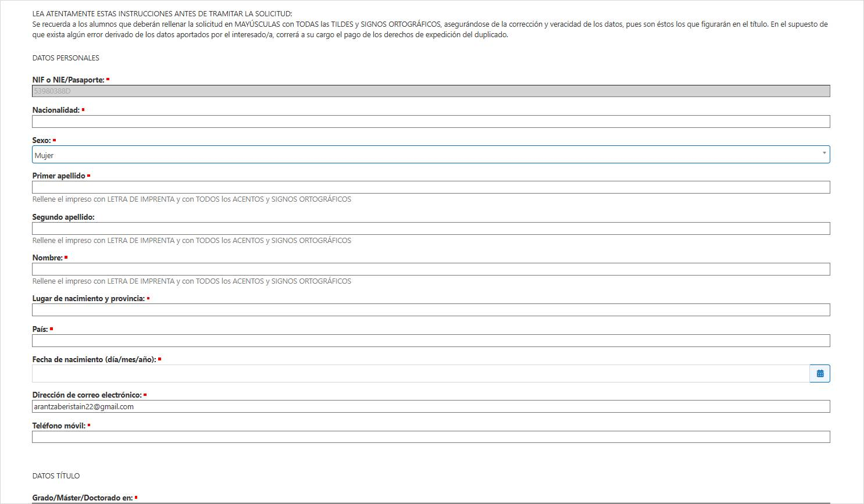Focus the Segundo apellido text box

click(431, 228)
